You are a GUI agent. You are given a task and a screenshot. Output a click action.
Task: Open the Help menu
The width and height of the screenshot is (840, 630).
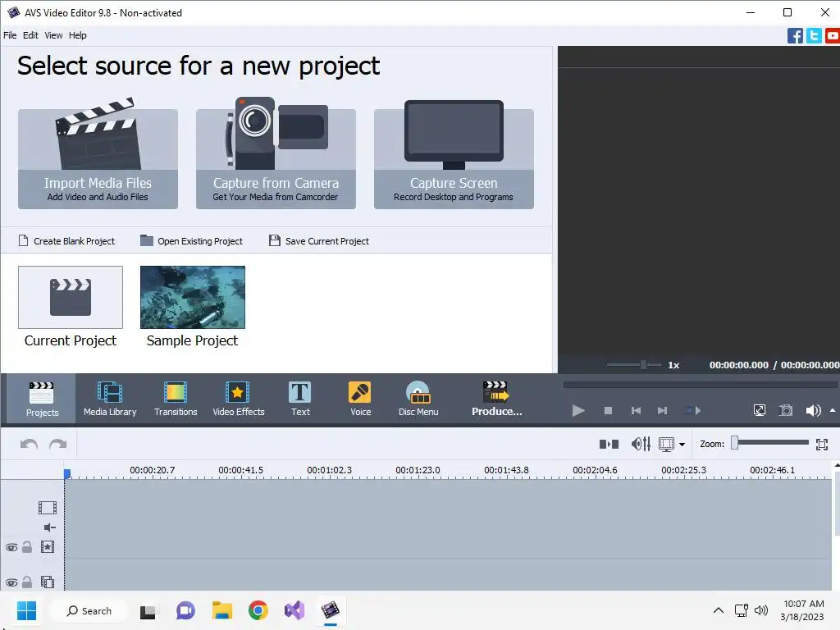[78, 35]
